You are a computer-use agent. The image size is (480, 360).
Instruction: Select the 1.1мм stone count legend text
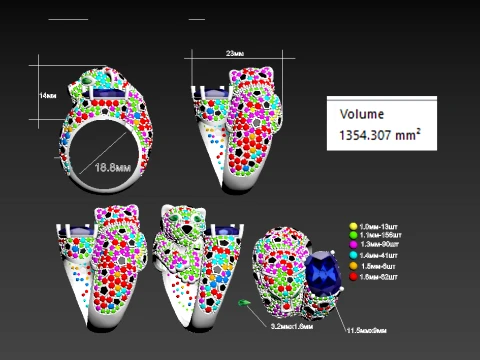click(380, 235)
